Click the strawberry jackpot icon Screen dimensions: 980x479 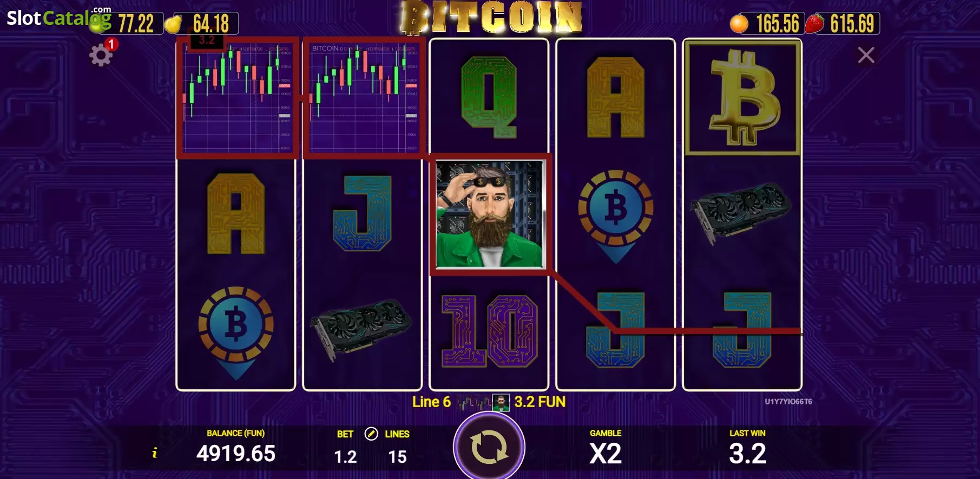coord(814,24)
